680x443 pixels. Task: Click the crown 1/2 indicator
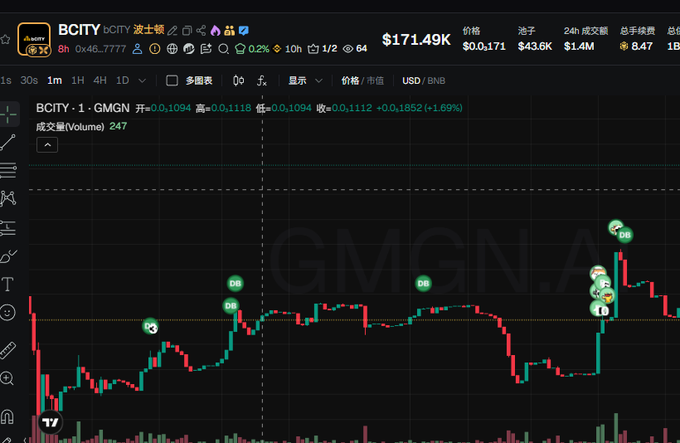pyautogui.click(x=322, y=49)
